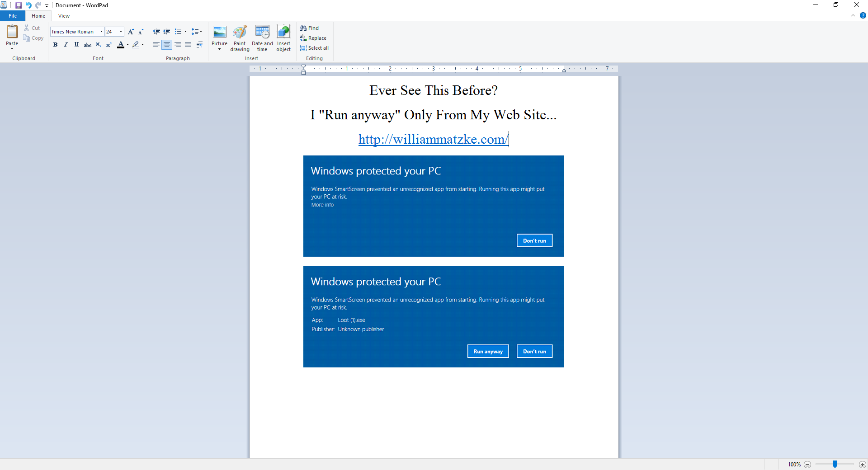868x470 pixels.
Task: Click the "Ever See This Before?" heading
Action: tap(433, 90)
